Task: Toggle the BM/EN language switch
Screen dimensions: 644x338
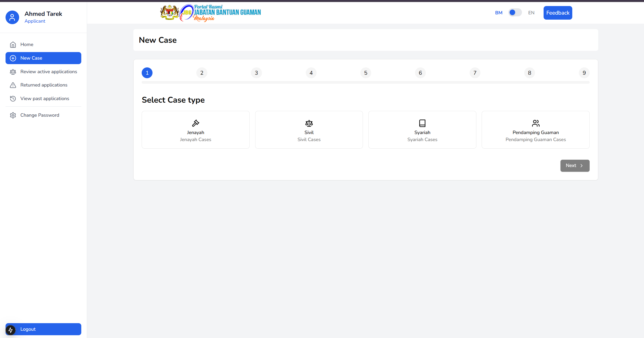Action: 515,13
